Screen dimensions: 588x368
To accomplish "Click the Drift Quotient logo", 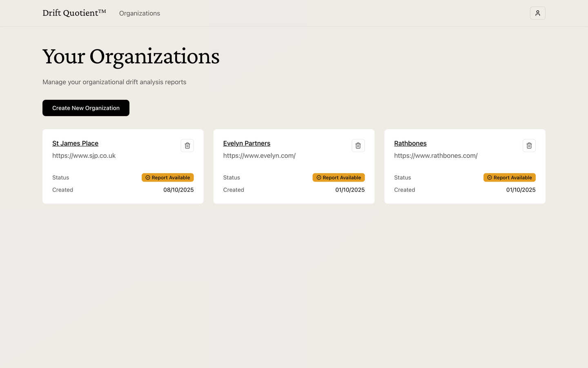I will (x=74, y=13).
